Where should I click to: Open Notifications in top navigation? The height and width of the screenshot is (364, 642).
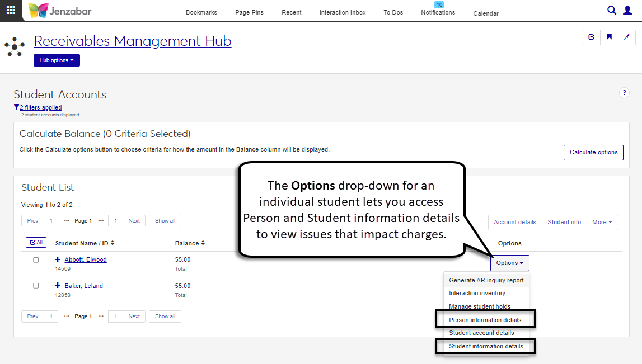pos(438,12)
